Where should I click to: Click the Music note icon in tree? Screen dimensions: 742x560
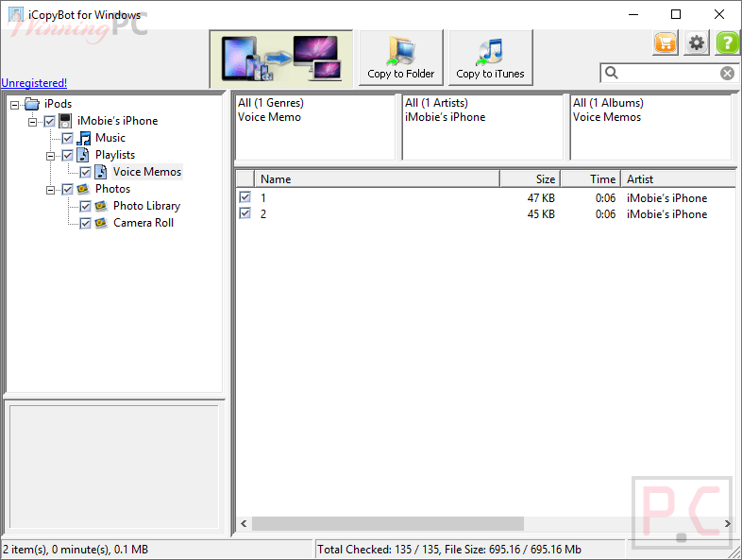84,138
